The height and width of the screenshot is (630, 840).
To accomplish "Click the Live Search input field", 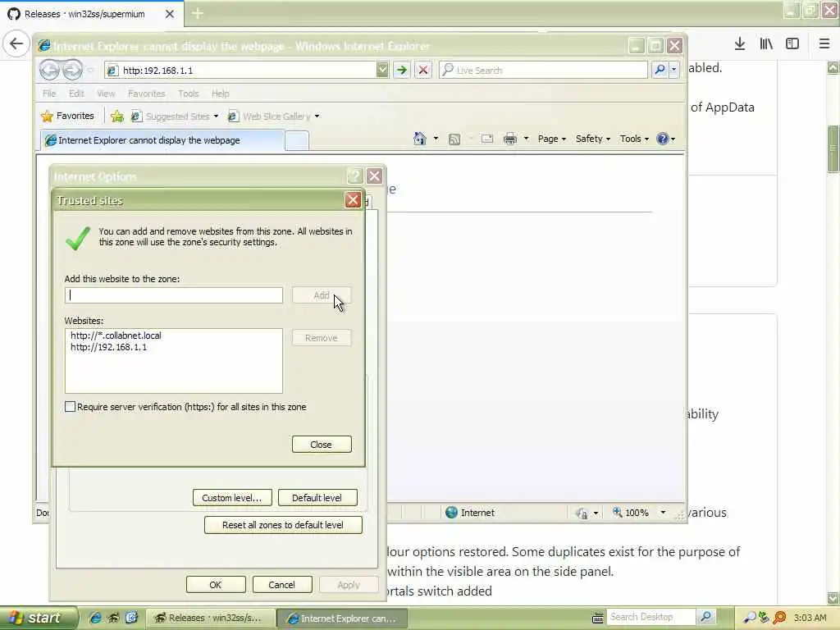I will 543,71.
